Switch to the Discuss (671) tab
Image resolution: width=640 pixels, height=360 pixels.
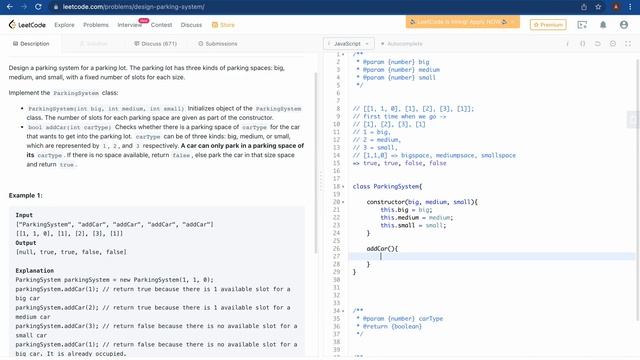coord(156,44)
